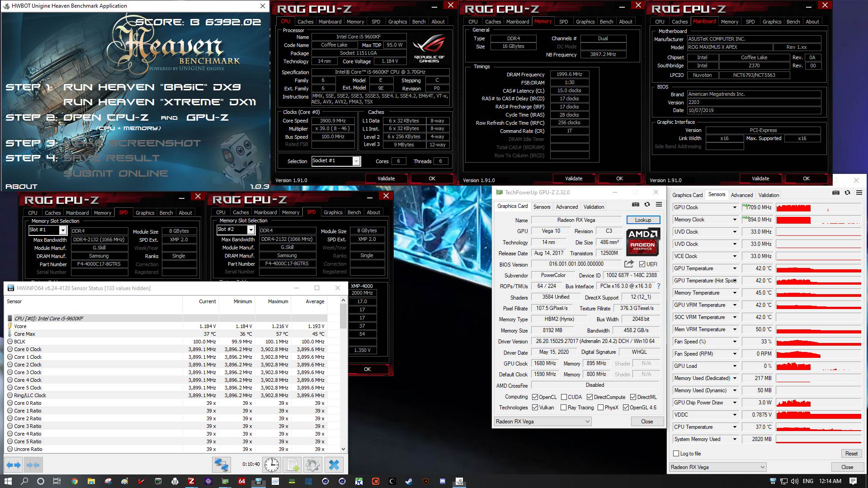Screen dimensions: 868x488
Task: Switch to Bench tab in CPU-Z CPU window
Action: [419, 22]
